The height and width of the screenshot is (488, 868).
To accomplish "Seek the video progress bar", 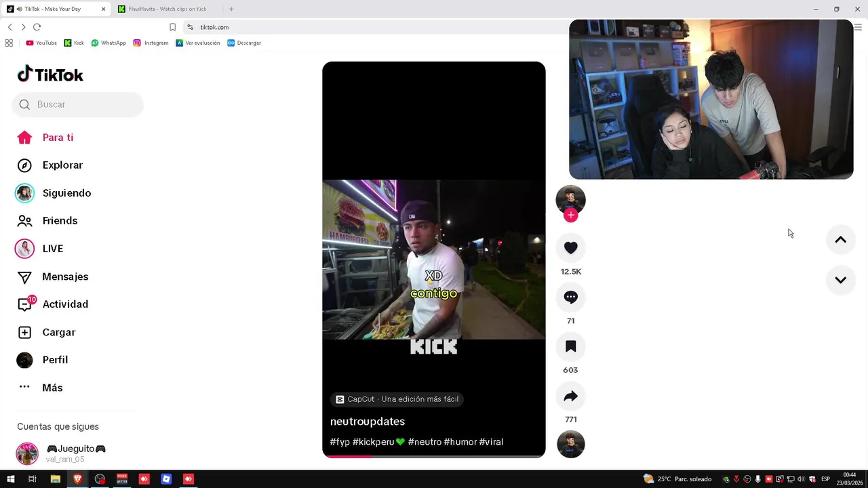I will pos(434,456).
